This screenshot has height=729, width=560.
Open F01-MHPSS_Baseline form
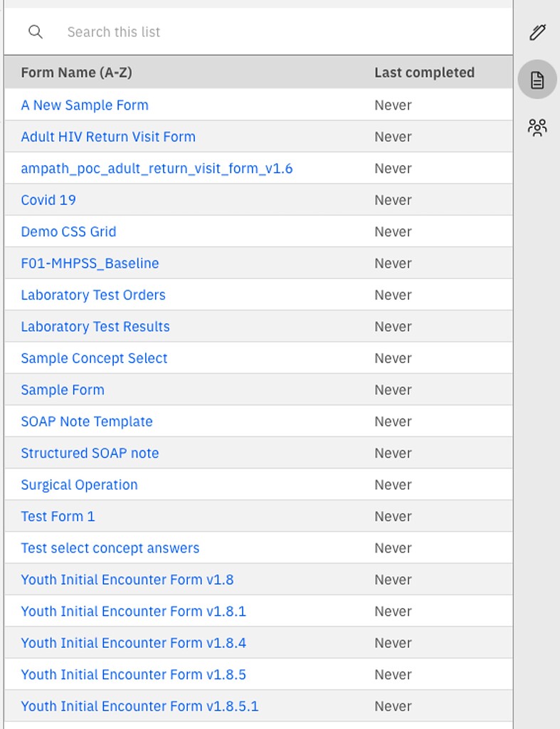tap(90, 263)
